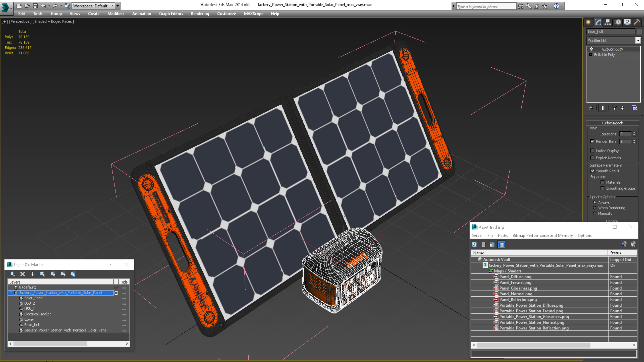Click the Status Log icon in Asset Tracking
Screen dimensions: 644x362
coord(483,245)
